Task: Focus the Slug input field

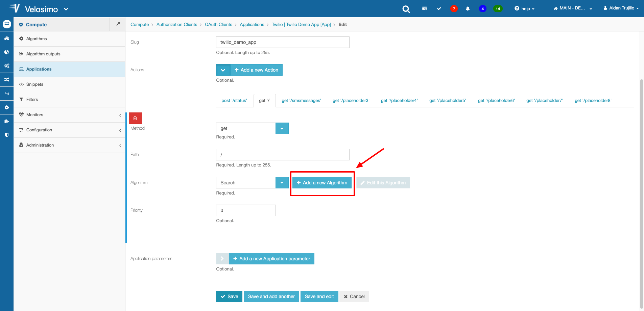Action: coord(283,42)
